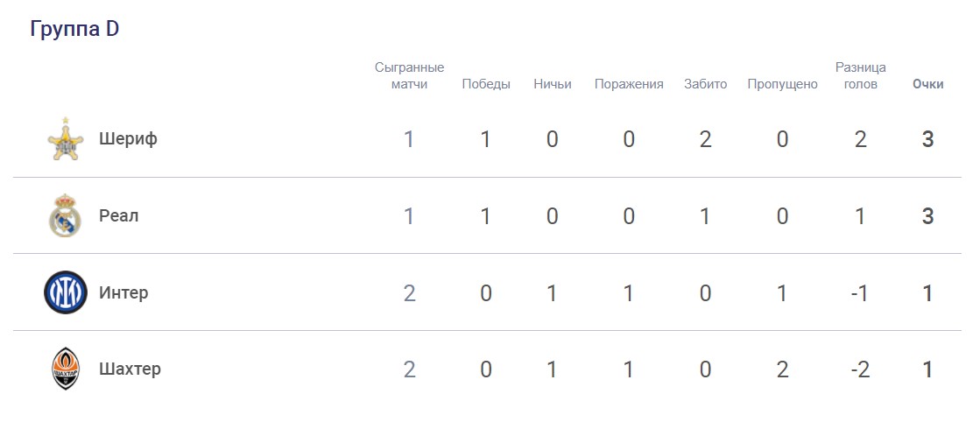The image size is (980, 429).
Task: Click Интер's played matches number
Action: tap(409, 292)
